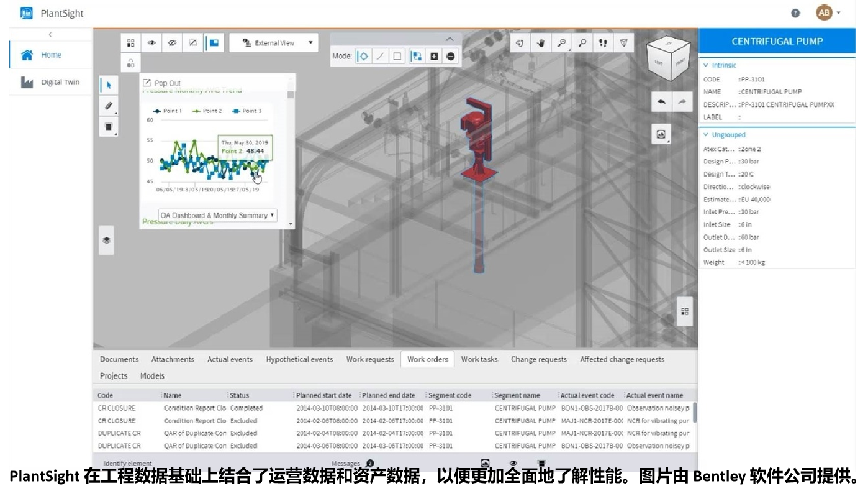This screenshot has width=868, height=491.
Task: Collapse the Intrinsic properties section
Action: (x=706, y=65)
